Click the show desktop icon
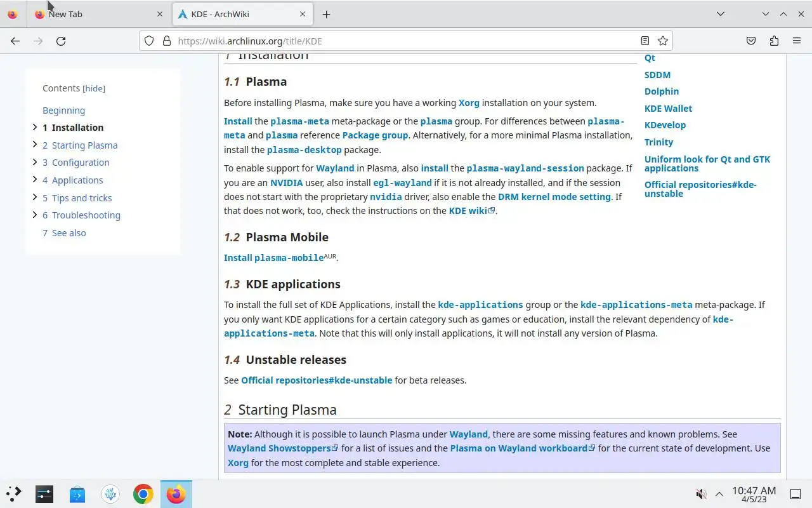This screenshot has width=812, height=508. (796, 494)
